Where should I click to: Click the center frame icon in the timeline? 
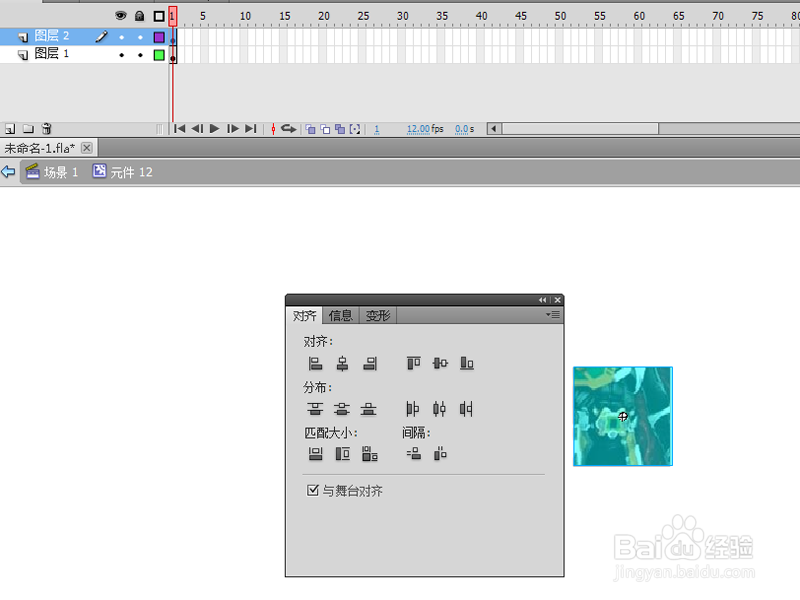pos(273,129)
